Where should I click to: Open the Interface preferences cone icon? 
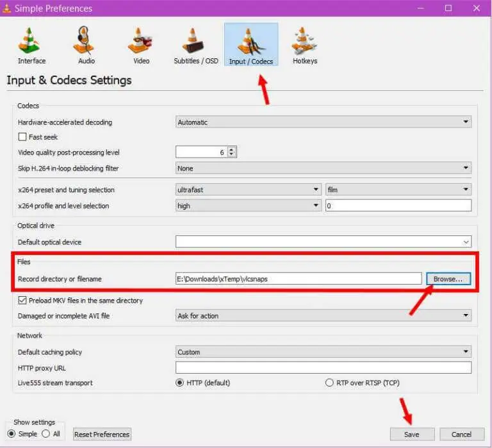coord(29,41)
